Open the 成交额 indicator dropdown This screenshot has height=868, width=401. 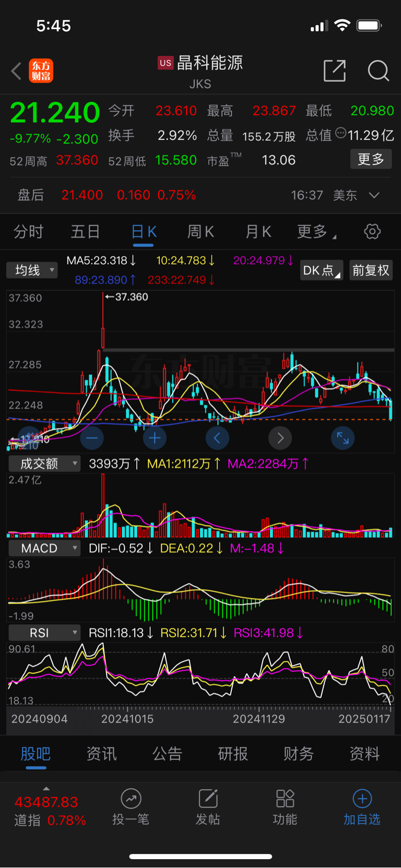(44, 463)
